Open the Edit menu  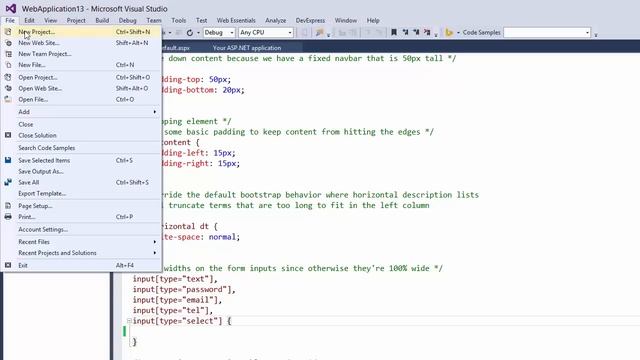[29, 20]
